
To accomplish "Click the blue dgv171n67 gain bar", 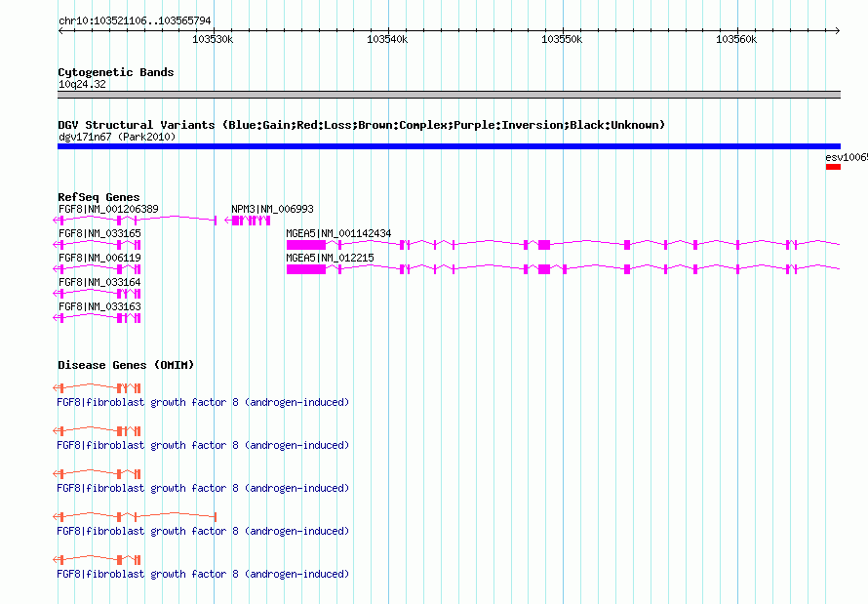I will 449,146.
